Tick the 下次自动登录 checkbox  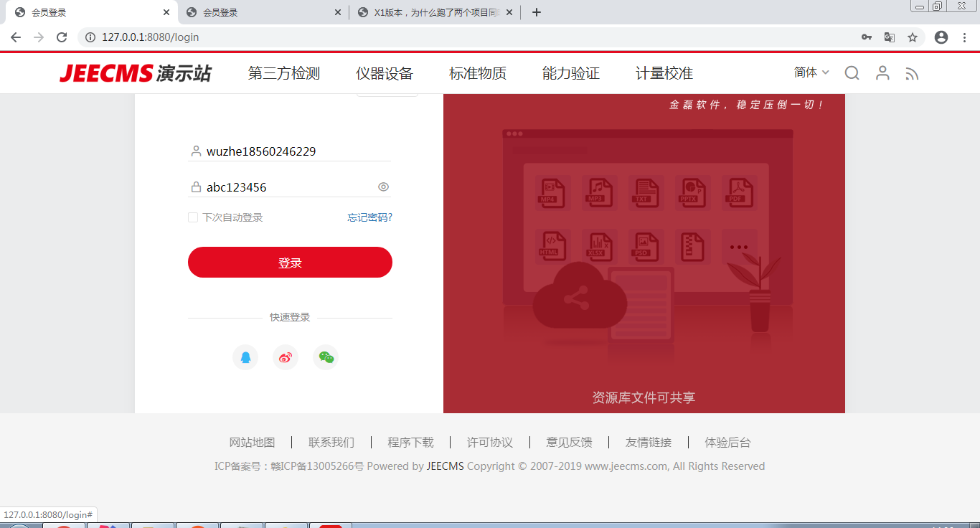point(193,217)
